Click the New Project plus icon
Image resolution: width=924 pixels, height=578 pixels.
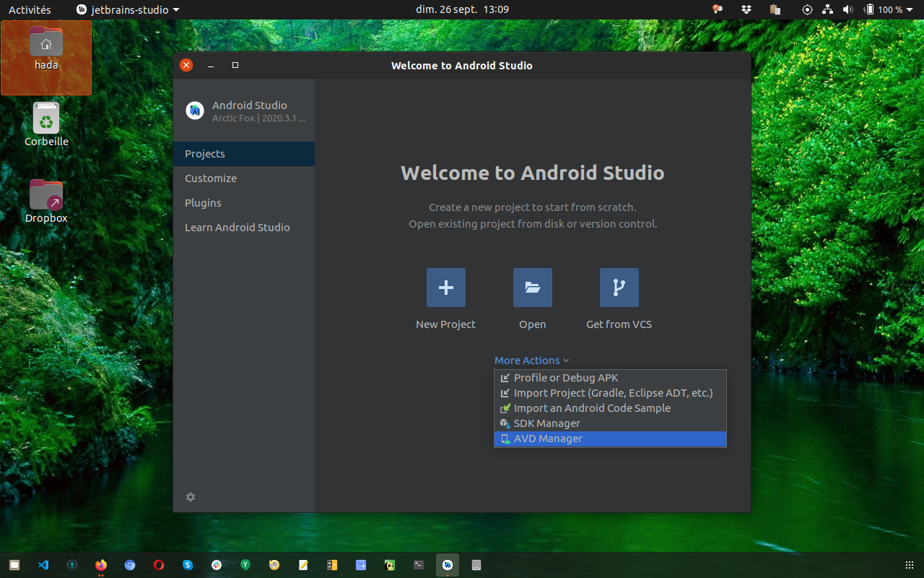tap(445, 288)
